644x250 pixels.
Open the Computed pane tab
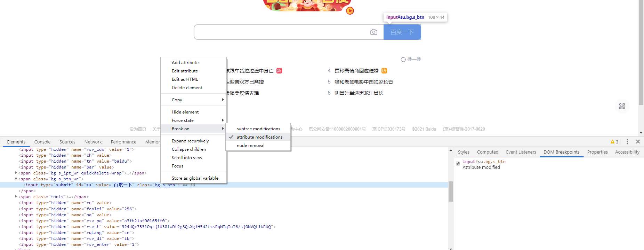coord(488,152)
